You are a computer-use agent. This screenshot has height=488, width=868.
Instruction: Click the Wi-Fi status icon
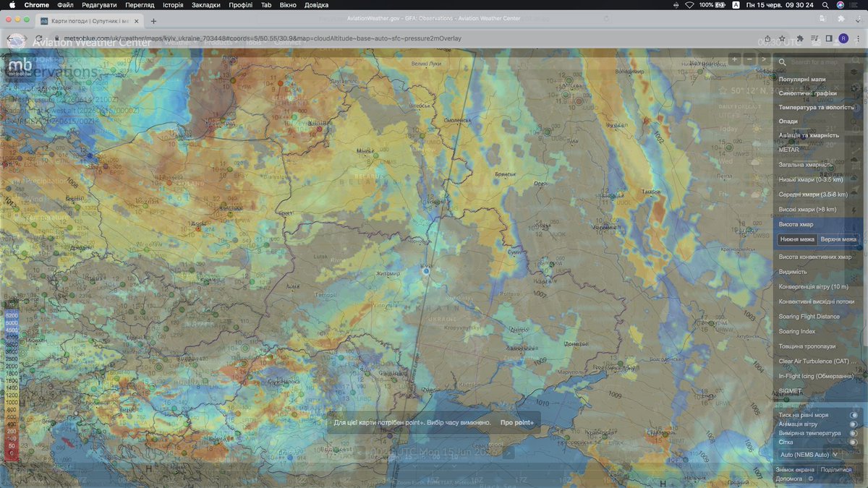tap(689, 5)
